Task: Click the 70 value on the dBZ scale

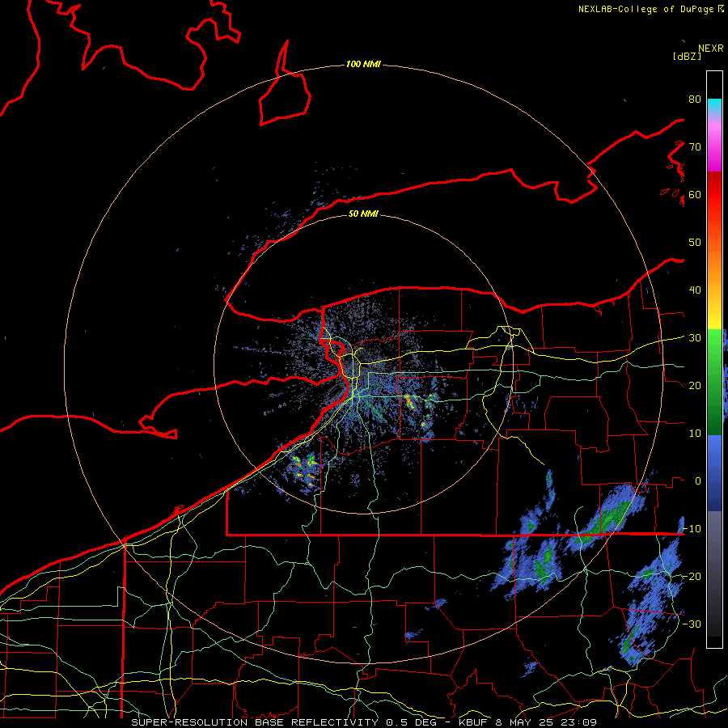Action: [x=695, y=147]
